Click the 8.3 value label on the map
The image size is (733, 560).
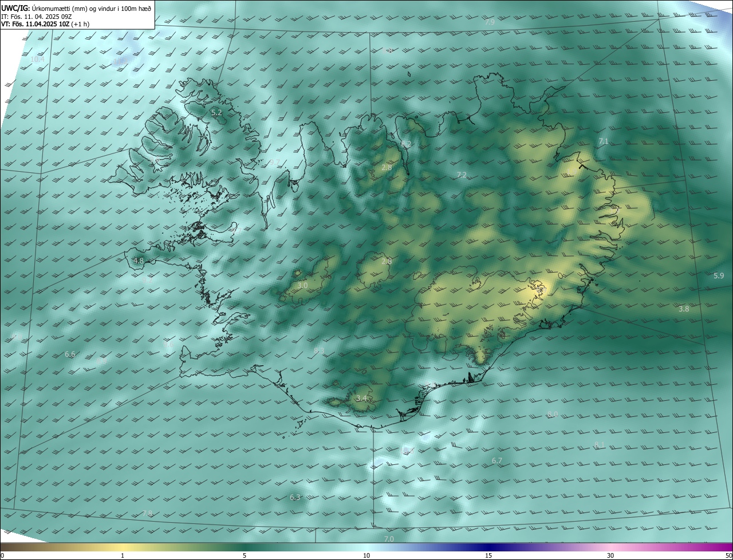click(x=319, y=350)
